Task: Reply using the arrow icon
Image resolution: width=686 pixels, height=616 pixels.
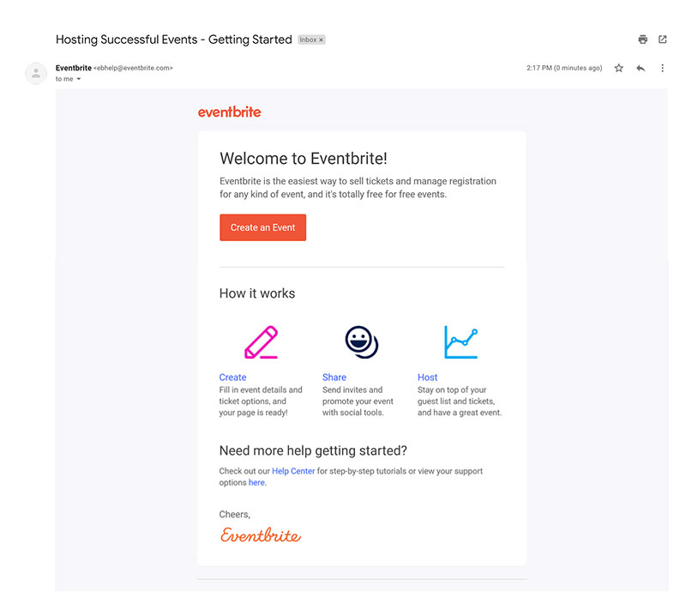Action: click(x=641, y=68)
